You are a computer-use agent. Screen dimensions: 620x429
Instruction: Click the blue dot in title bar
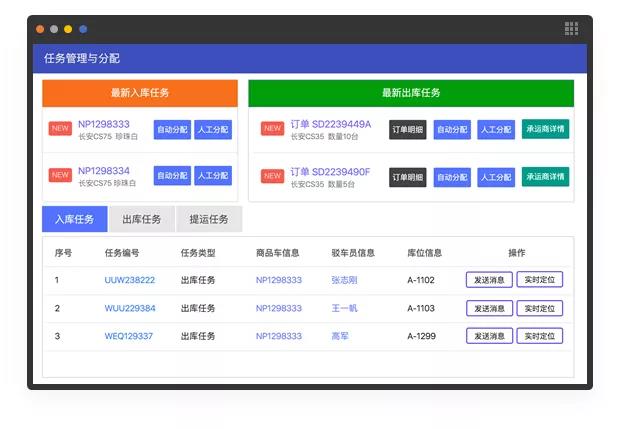click(83, 30)
